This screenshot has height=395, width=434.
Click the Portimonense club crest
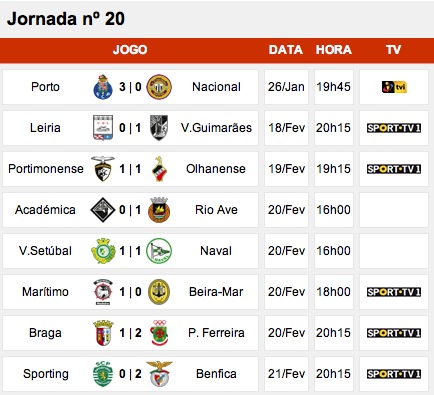tap(103, 169)
